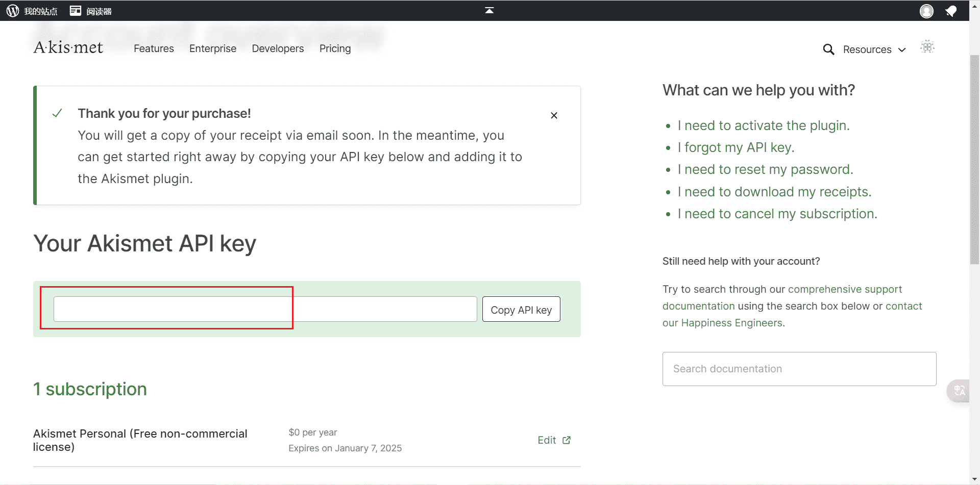Select the API key text field

click(265, 309)
